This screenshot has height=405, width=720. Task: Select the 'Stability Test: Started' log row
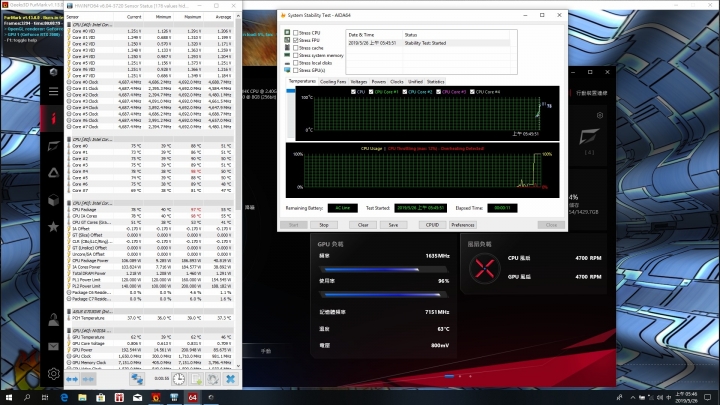(x=428, y=43)
